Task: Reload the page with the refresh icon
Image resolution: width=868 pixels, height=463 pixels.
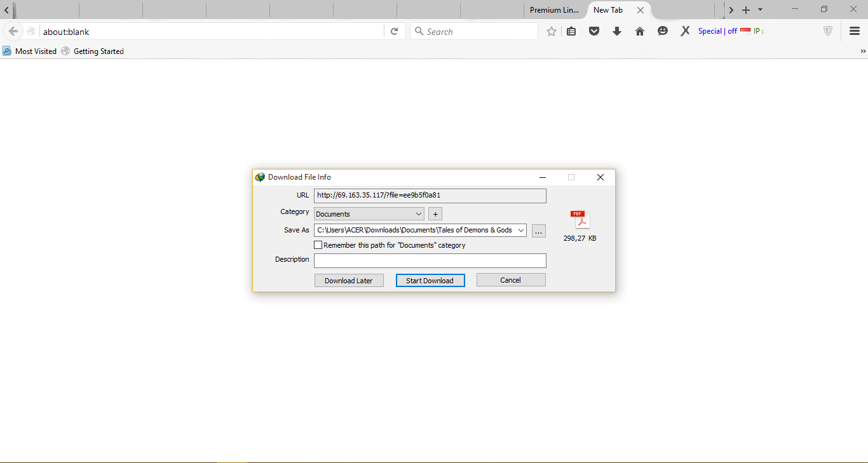Action: [395, 30]
